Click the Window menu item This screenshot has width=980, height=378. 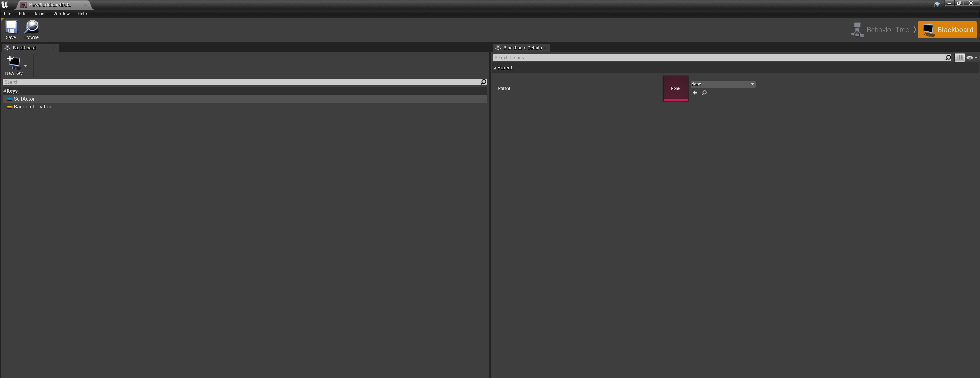[x=61, y=14]
